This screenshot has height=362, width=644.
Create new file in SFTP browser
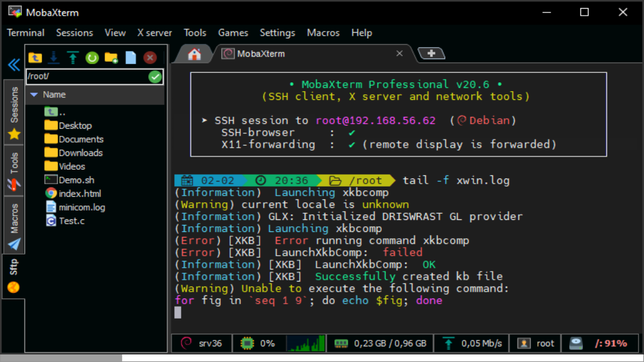point(131,58)
